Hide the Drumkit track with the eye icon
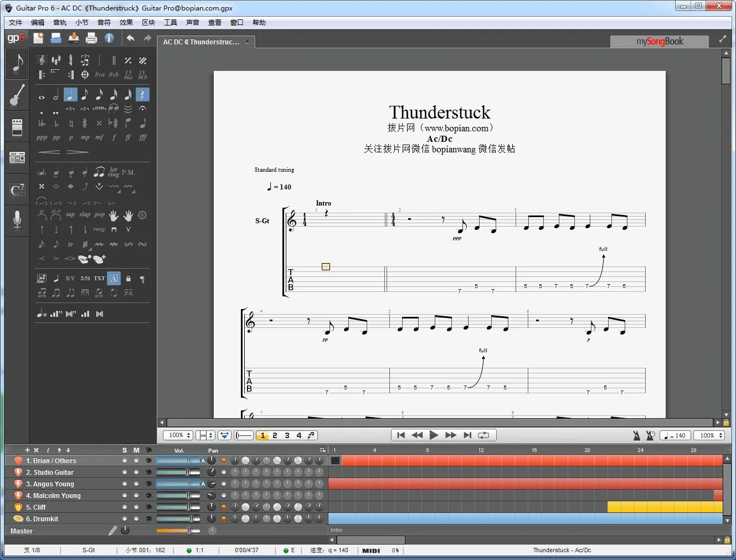Screen dimensions: 736x560 [148, 519]
